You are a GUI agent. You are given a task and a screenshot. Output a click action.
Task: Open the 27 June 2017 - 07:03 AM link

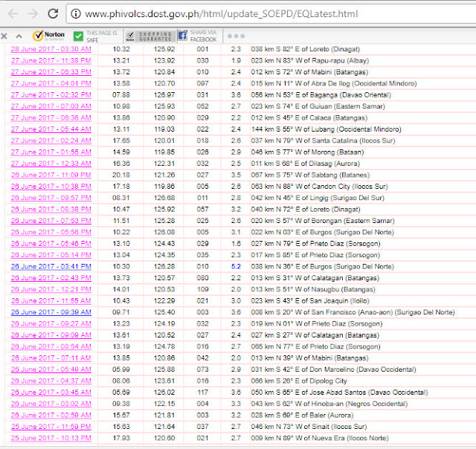click(51, 106)
